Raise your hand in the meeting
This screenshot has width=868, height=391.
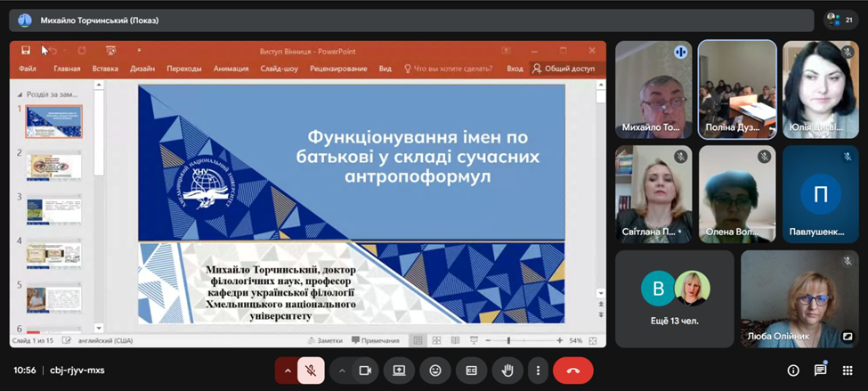[x=507, y=371]
